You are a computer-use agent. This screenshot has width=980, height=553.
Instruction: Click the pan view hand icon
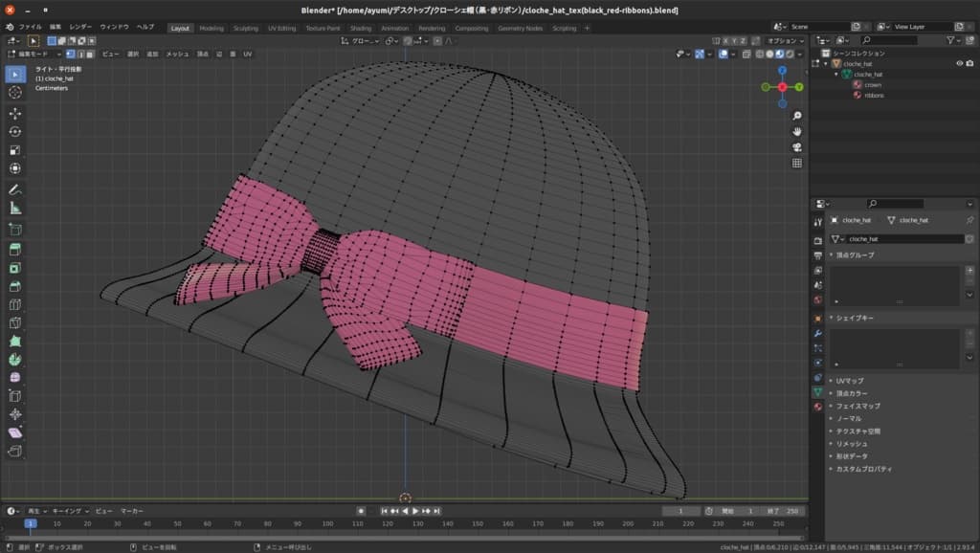(796, 130)
